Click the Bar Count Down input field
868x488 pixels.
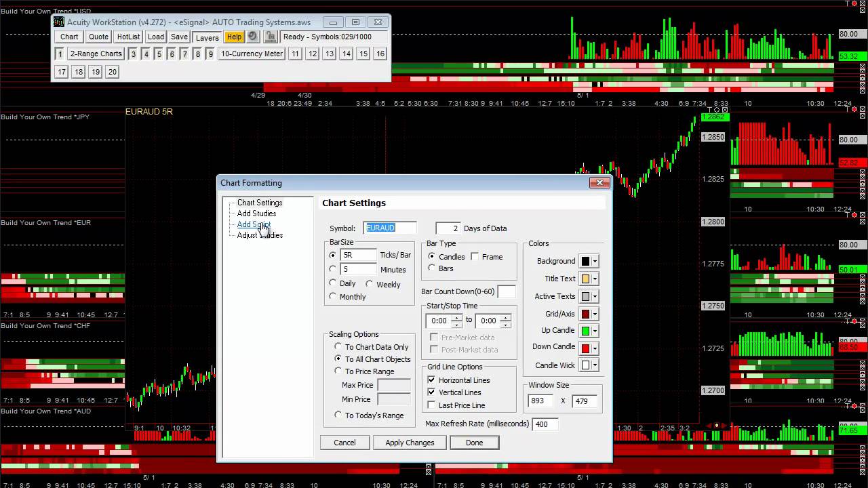[507, 291]
